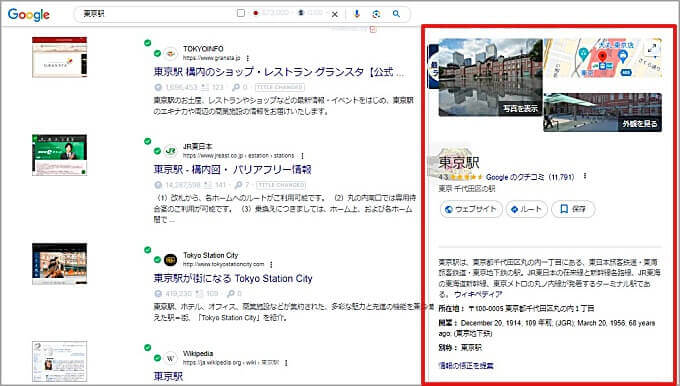Open the Wikipedia 東京駅 result title
The width and height of the screenshot is (680, 386).
pos(168,376)
